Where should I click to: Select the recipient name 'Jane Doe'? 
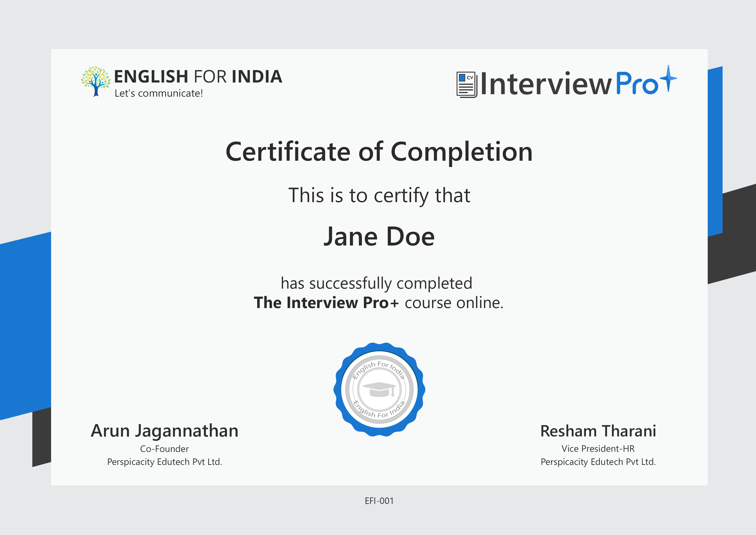click(379, 236)
